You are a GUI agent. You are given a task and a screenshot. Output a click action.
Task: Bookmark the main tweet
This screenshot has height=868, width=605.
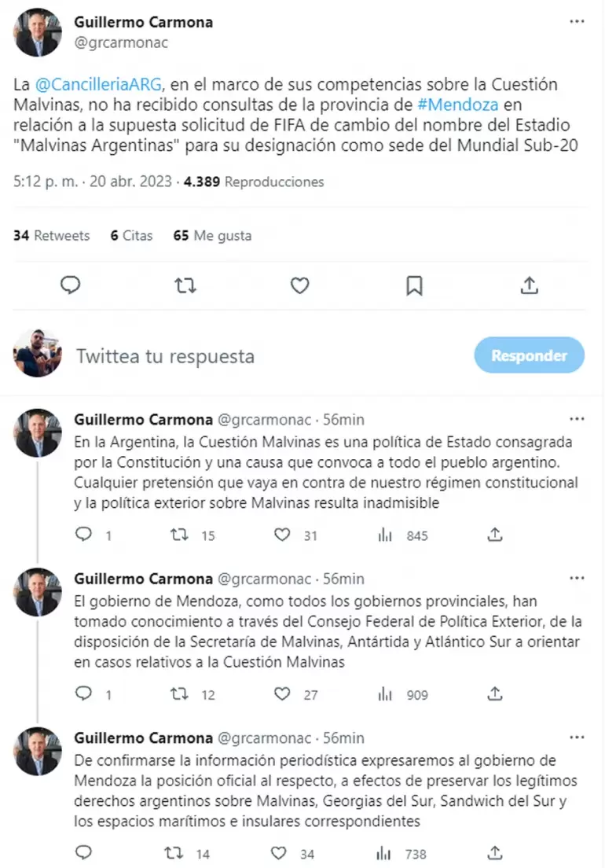click(x=415, y=285)
